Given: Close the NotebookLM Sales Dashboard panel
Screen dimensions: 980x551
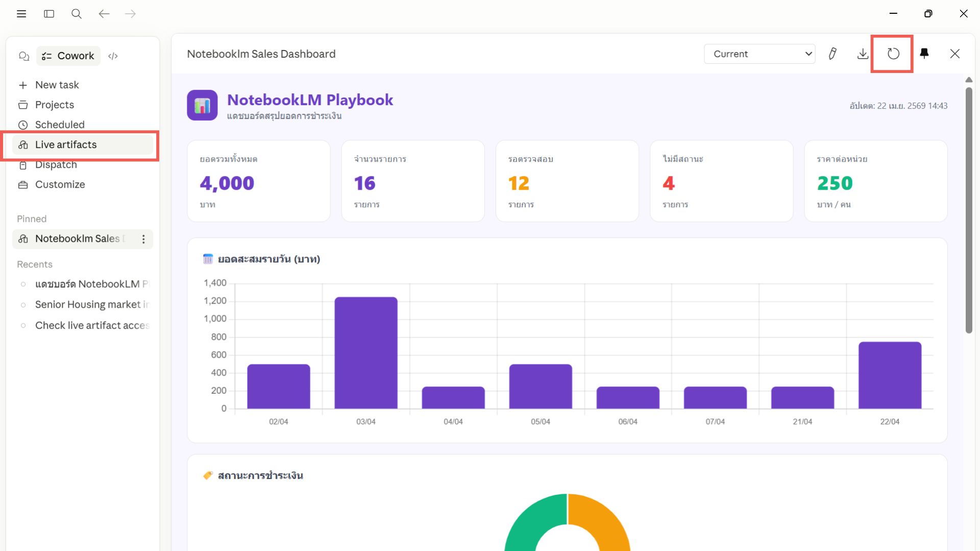Looking at the screenshot, I should (x=954, y=54).
